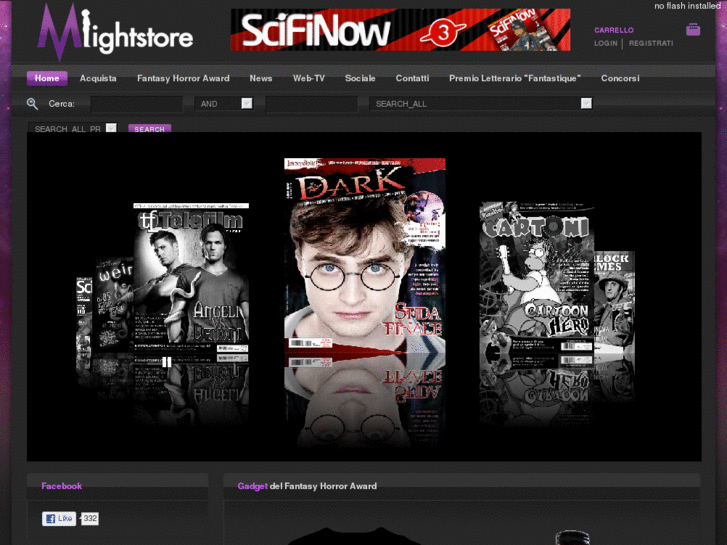Screen dimensions: 727x545
Task: Open the shopping cart bag icon
Action: click(693, 30)
